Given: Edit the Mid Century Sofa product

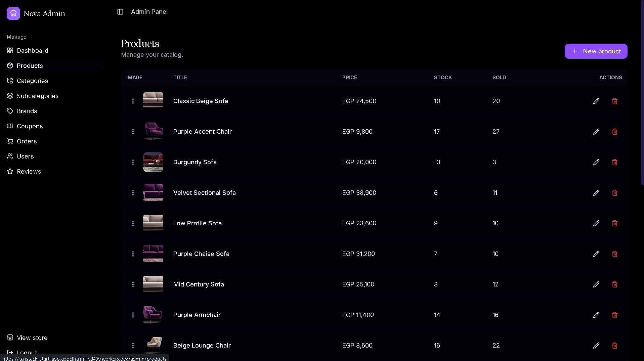Looking at the screenshot, I should [596, 284].
